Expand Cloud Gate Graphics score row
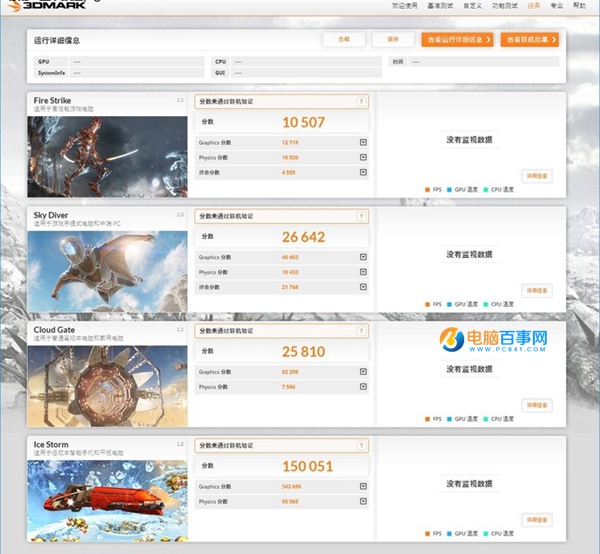The width and height of the screenshot is (600, 554). coord(363,372)
